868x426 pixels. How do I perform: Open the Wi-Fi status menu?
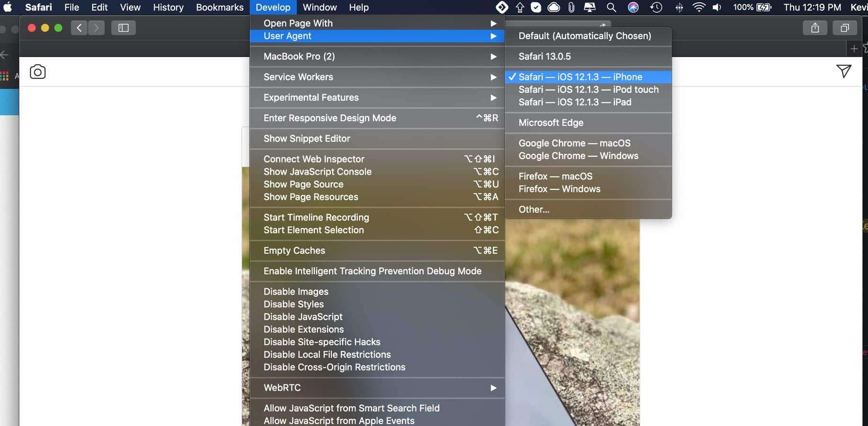tap(699, 7)
